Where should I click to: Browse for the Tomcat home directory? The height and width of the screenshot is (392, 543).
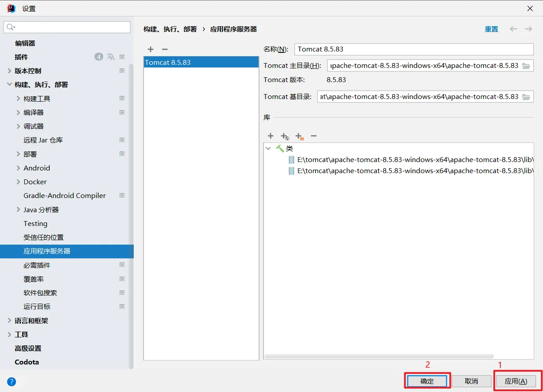coord(526,66)
